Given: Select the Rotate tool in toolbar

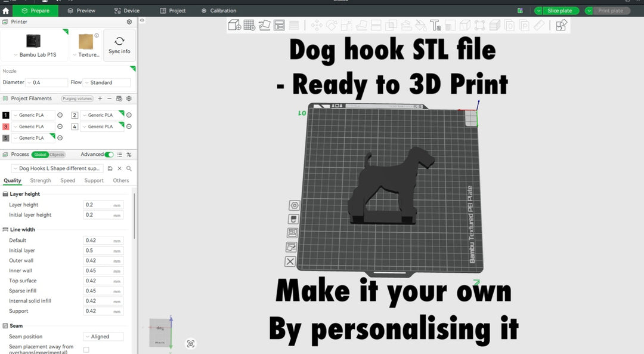Looking at the screenshot, I should [x=332, y=26].
